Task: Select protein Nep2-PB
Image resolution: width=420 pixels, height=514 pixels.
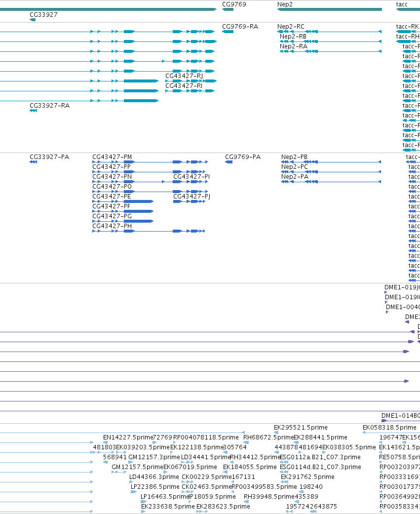Action: pyautogui.click(x=294, y=157)
